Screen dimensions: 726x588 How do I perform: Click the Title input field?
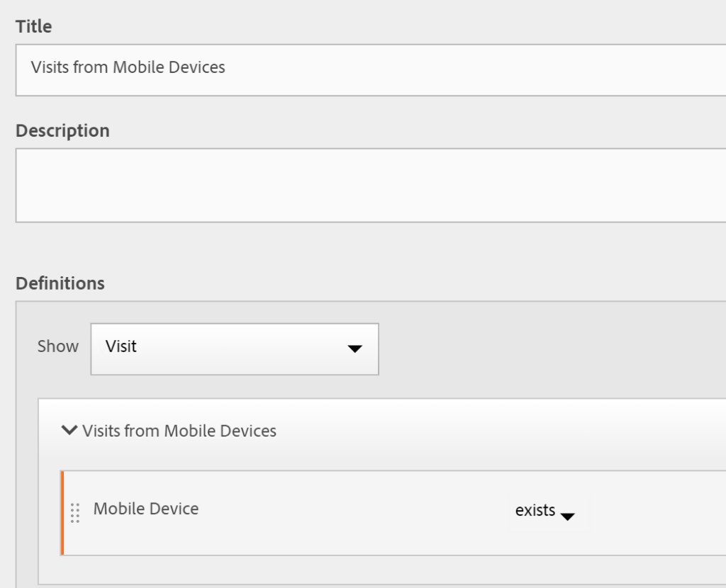point(369,69)
